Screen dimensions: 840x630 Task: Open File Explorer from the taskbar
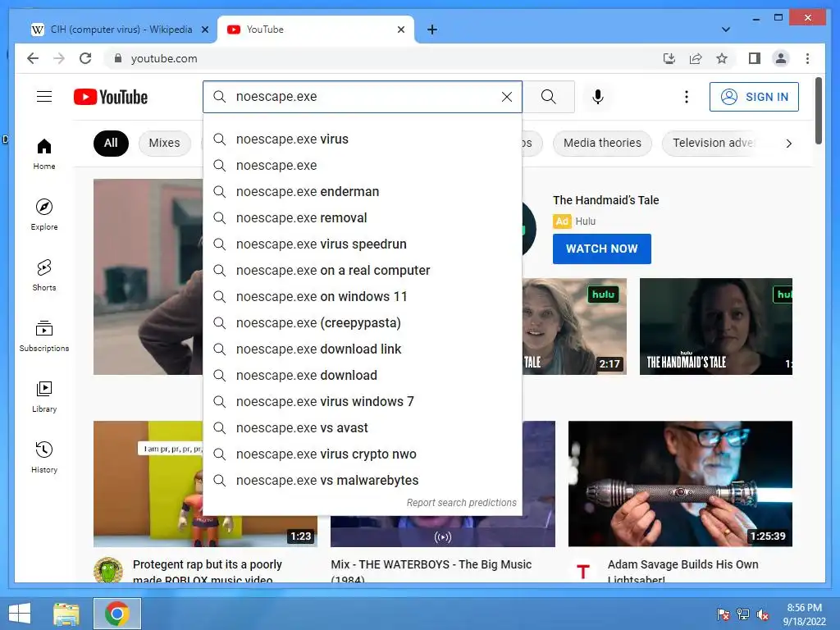point(66,614)
